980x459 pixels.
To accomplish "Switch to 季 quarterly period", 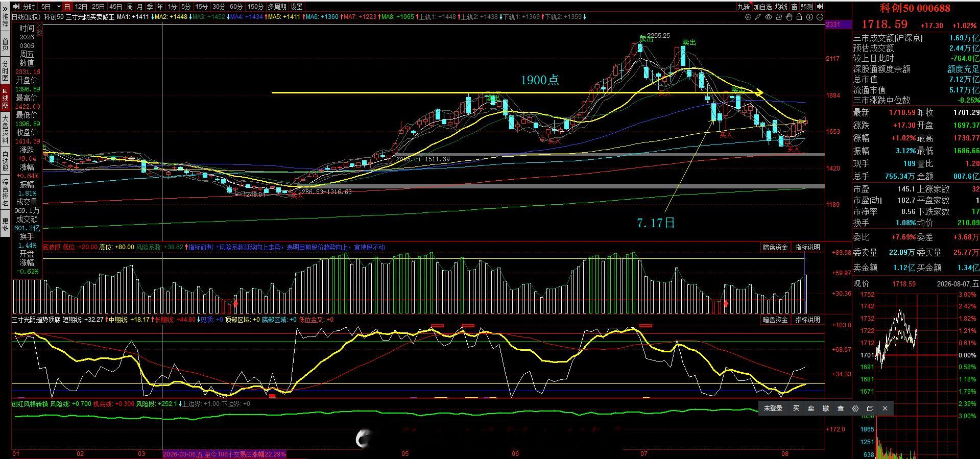I will [x=150, y=7].
